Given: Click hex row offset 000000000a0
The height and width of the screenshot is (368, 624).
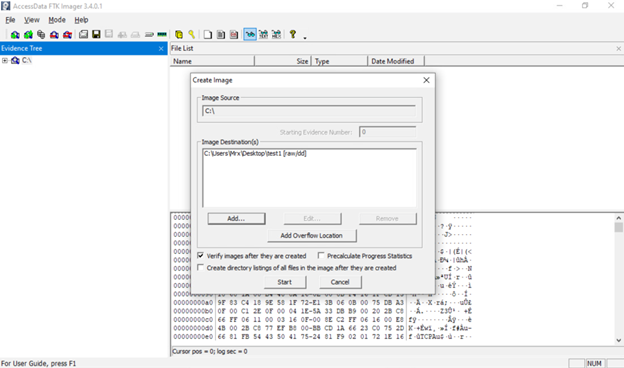Looking at the screenshot, I should (193, 303).
